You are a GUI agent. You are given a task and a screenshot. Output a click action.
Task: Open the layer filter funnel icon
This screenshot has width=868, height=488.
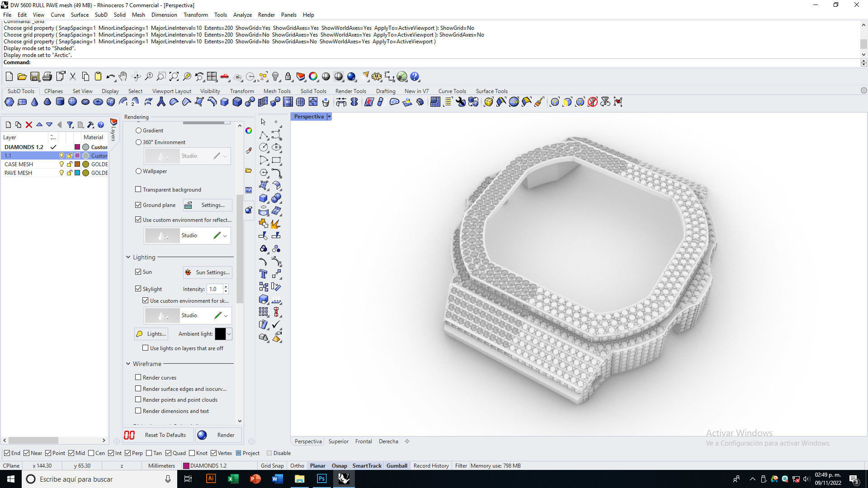tap(70, 125)
